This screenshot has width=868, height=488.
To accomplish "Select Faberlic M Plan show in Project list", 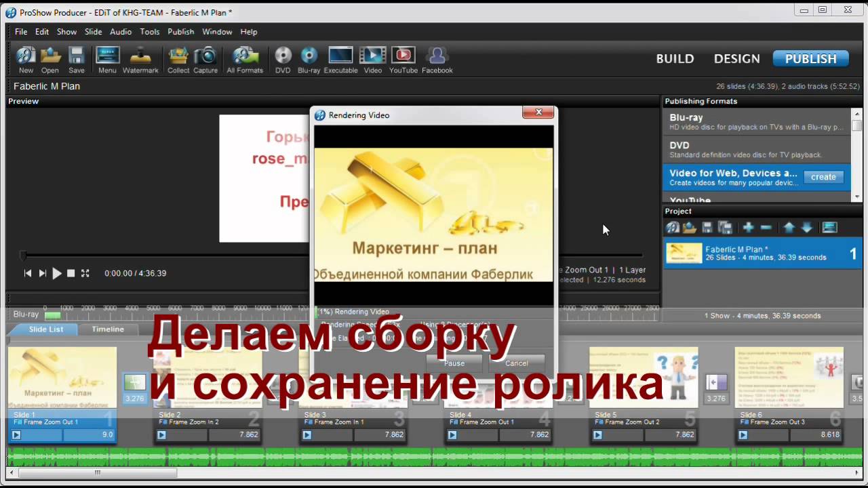I will (762, 253).
